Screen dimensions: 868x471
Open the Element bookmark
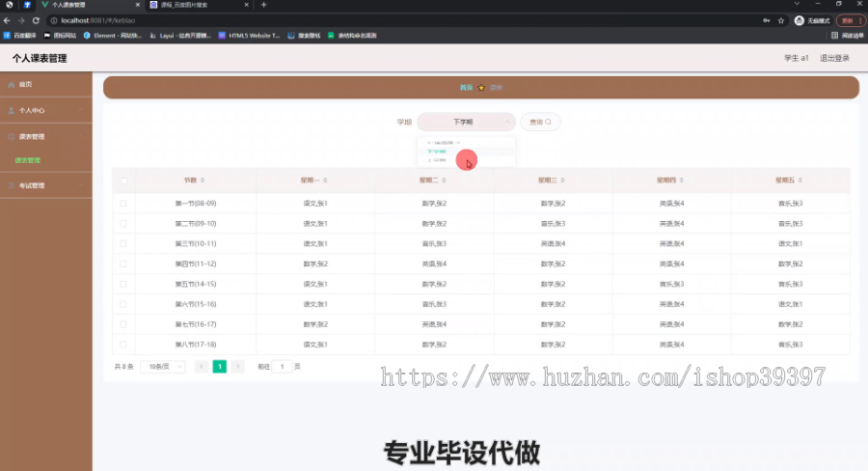pyautogui.click(x=113, y=36)
